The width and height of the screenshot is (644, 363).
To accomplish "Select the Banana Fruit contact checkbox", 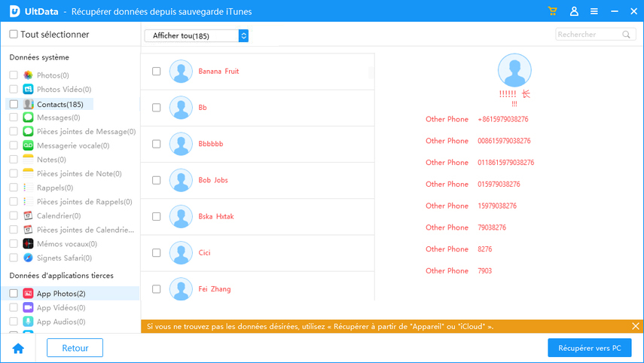I will coord(156,71).
